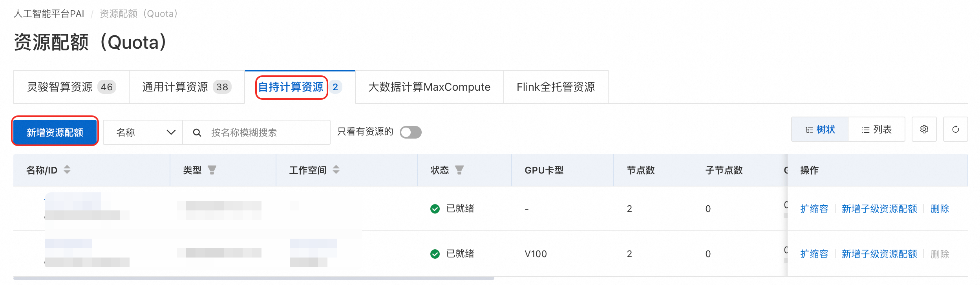The height and width of the screenshot is (285, 980).
Task: Click the refresh icon button
Action: [x=955, y=129]
